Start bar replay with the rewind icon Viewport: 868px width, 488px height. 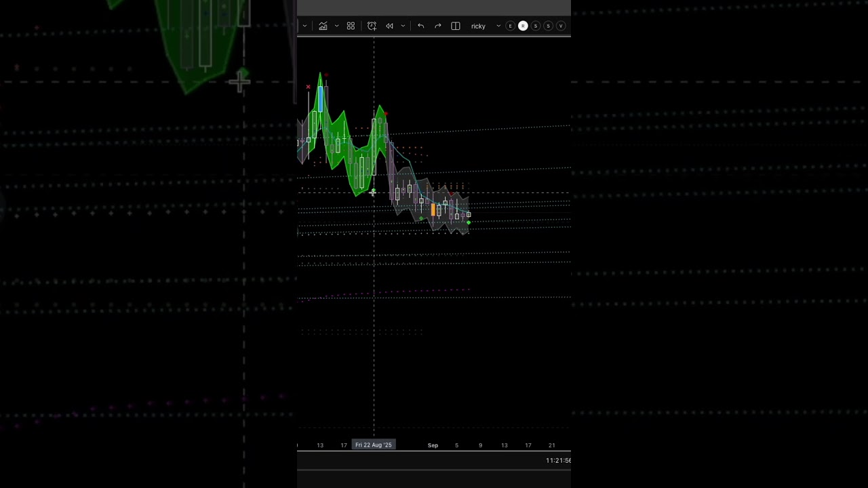tap(389, 26)
